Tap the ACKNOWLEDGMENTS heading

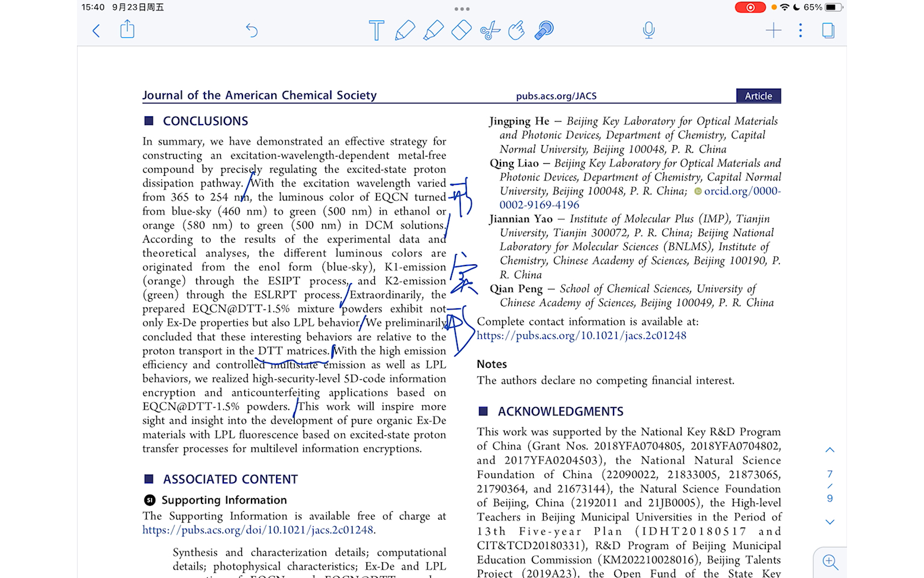click(x=561, y=412)
